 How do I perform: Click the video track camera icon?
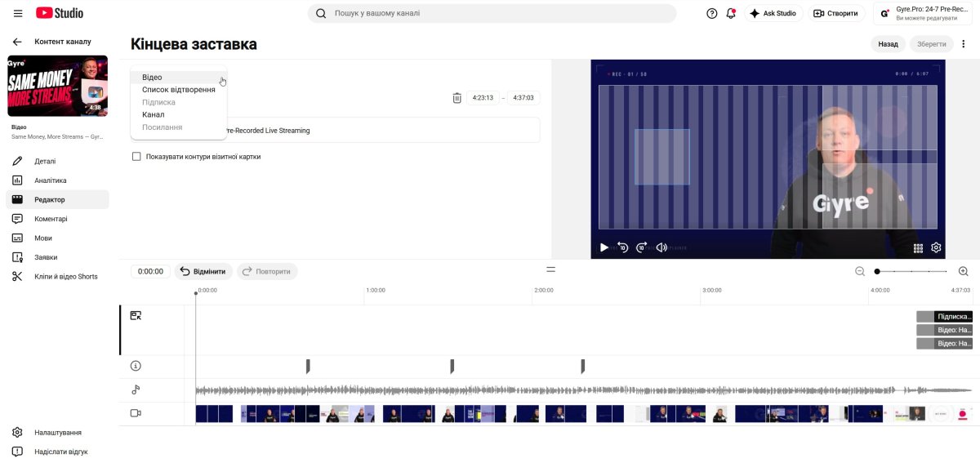136,413
